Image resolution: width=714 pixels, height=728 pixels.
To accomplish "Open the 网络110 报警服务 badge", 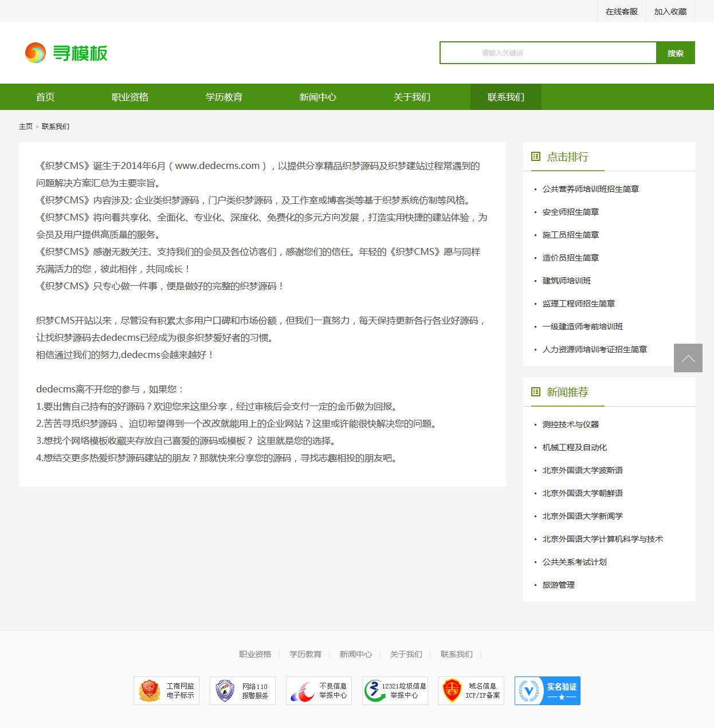I will click(242, 691).
